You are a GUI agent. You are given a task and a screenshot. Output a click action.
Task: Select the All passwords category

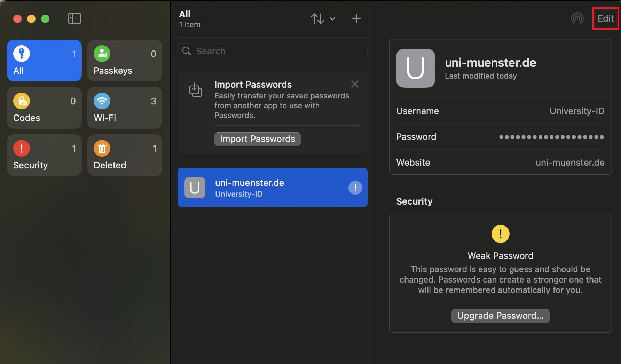44,61
